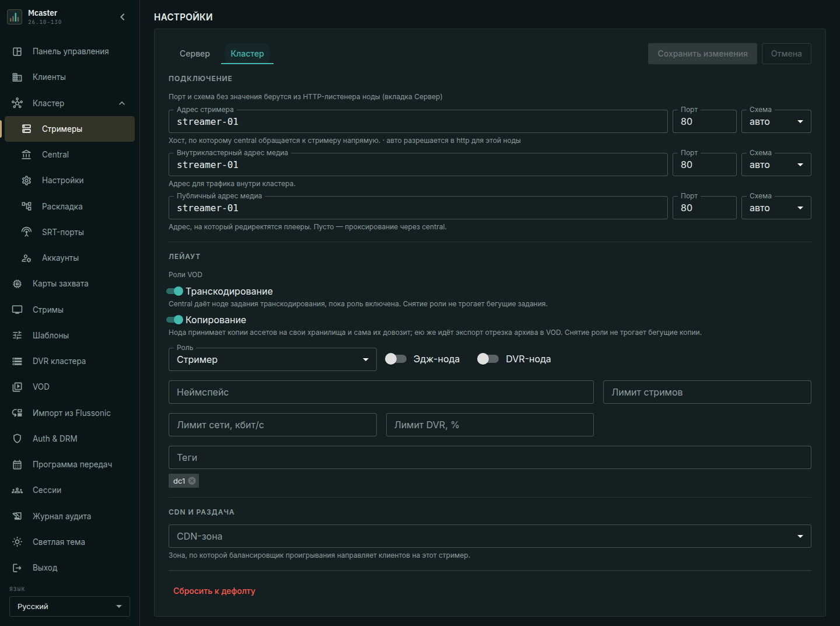
Task: Collapse the Кластер sidebar section
Action: (x=122, y=103)
